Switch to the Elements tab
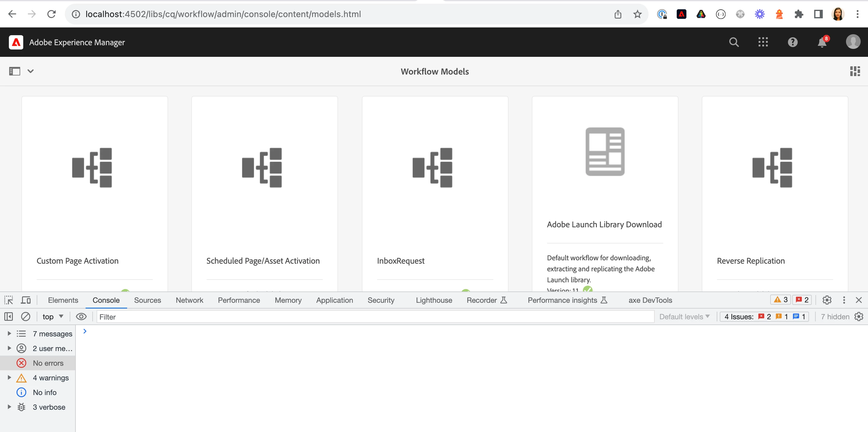 pos(63,300)
